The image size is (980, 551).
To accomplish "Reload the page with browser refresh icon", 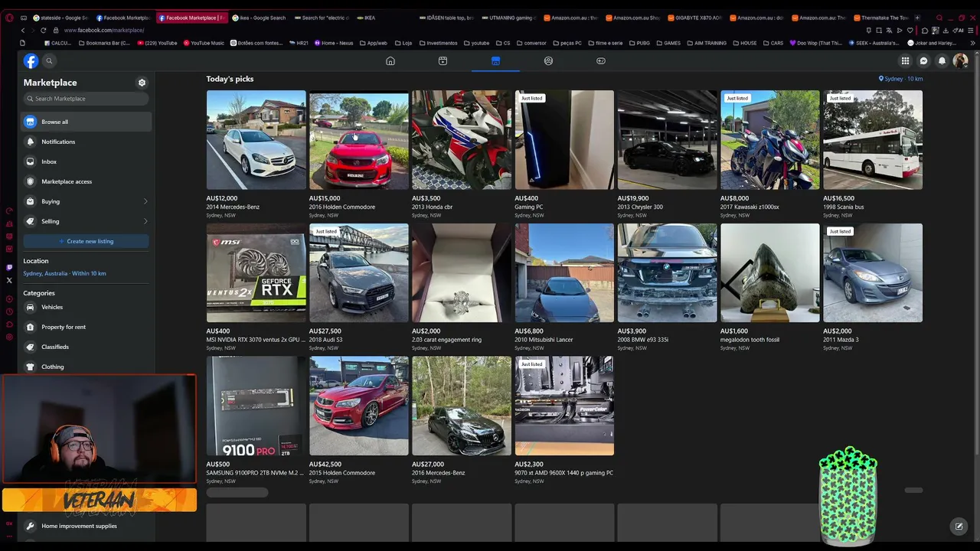I will [x=43, y=30].
